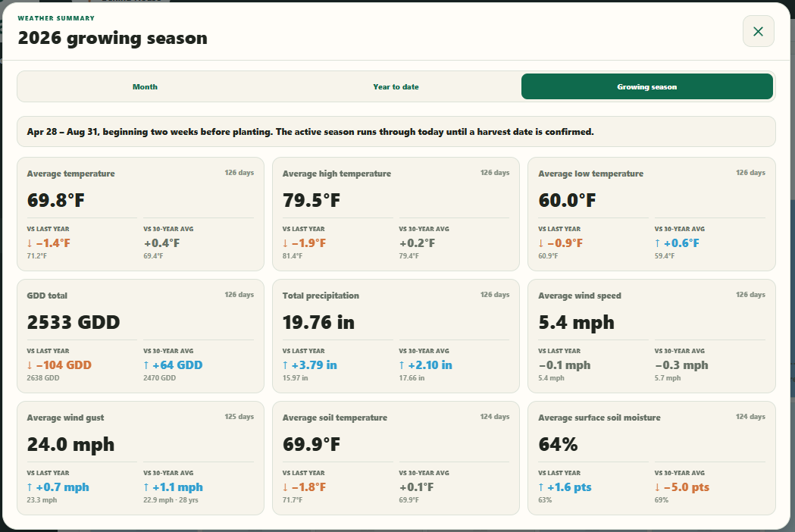Click the +0.2°F vs 30-year avg value
This screenshot has width=795, height=532.
pyautogui.click(x=418, y=243)
